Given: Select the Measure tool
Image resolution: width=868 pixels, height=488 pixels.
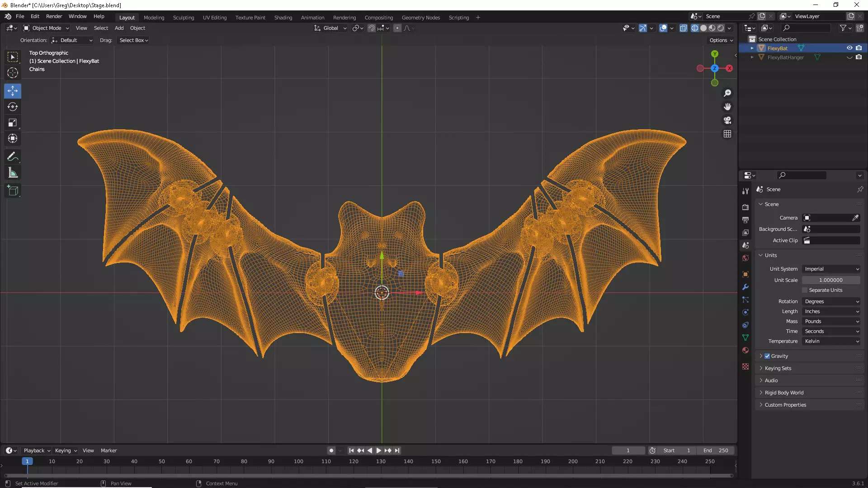Looking at the screenshot, I should (13, 173).
